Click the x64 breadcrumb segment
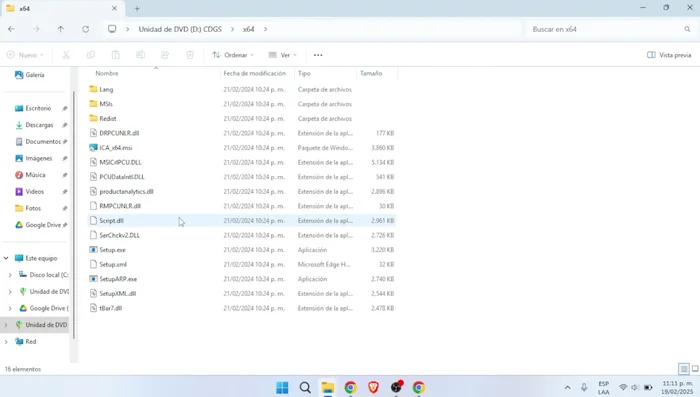 pyautogui.click(x=249, y=29)
